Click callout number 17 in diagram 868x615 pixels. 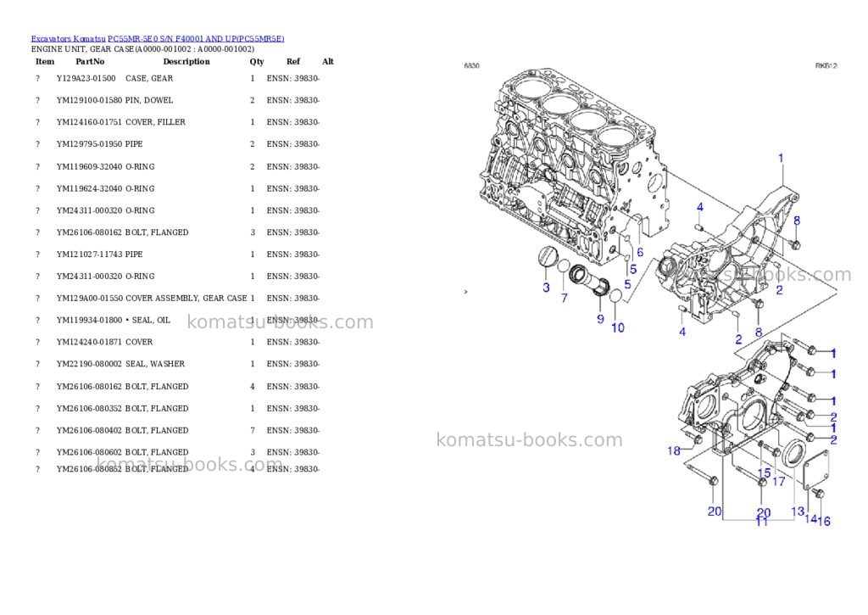tap(779, 482)
